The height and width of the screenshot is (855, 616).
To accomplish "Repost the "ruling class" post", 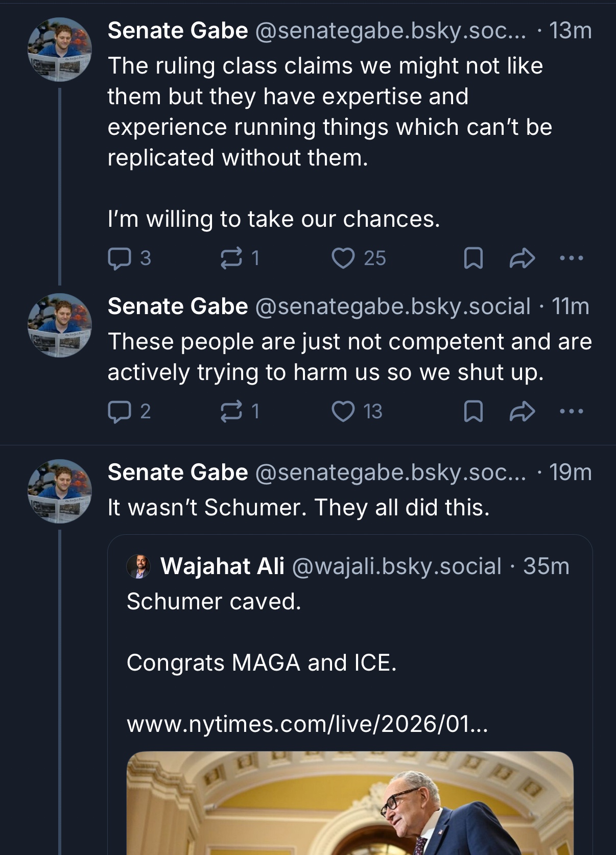I will pos(231,258).
